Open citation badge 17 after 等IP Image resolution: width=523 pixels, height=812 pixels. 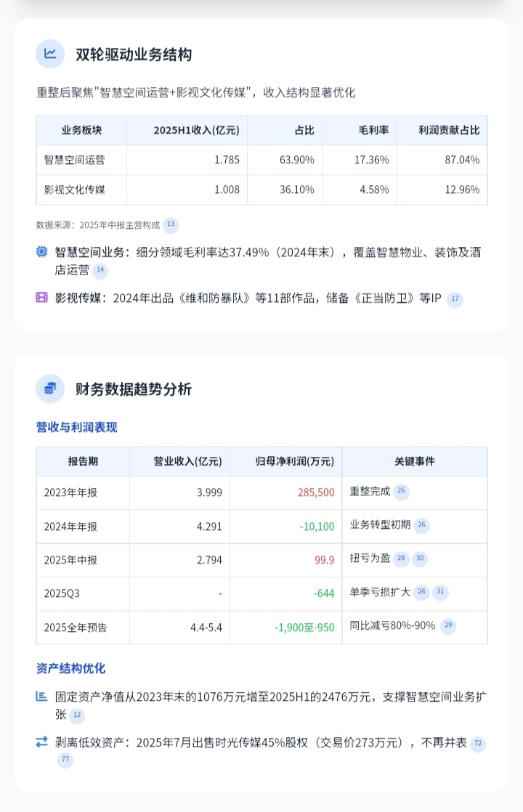point(455,299)
